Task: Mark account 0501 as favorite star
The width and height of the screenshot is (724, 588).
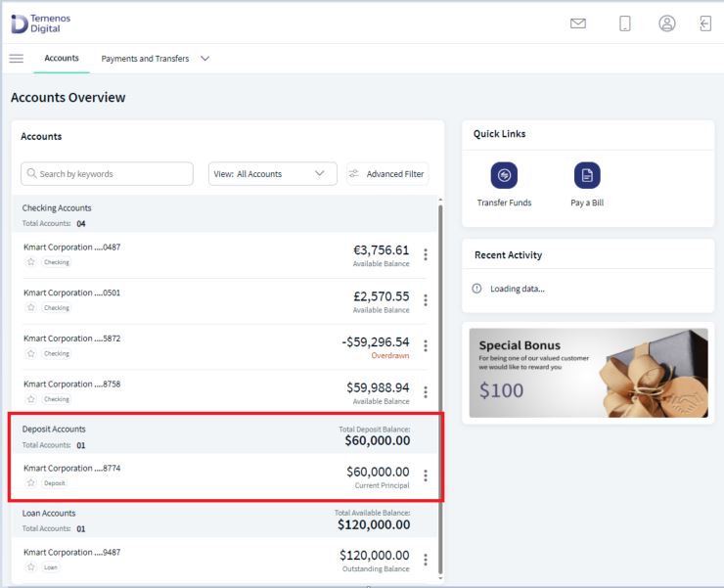Action: coord(31,307)
